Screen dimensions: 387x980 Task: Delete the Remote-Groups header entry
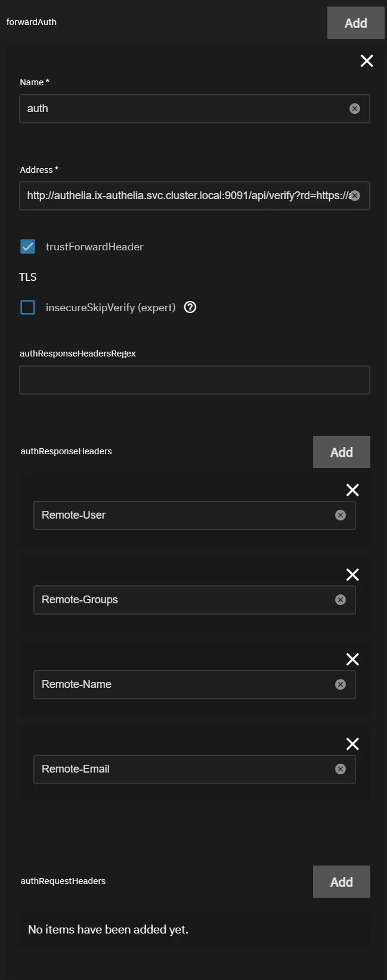click(352, 575)
